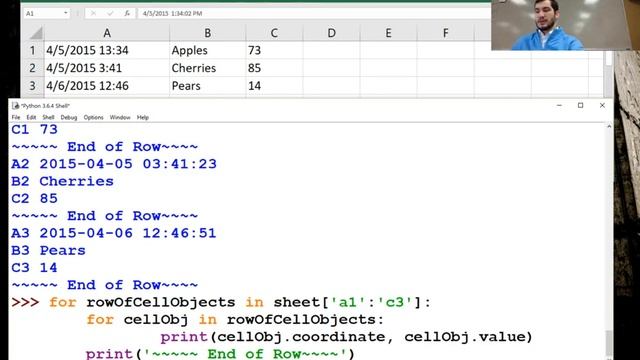Select row 3 header in Excel
Screen dimensions: 640x360
click(33, 86)
